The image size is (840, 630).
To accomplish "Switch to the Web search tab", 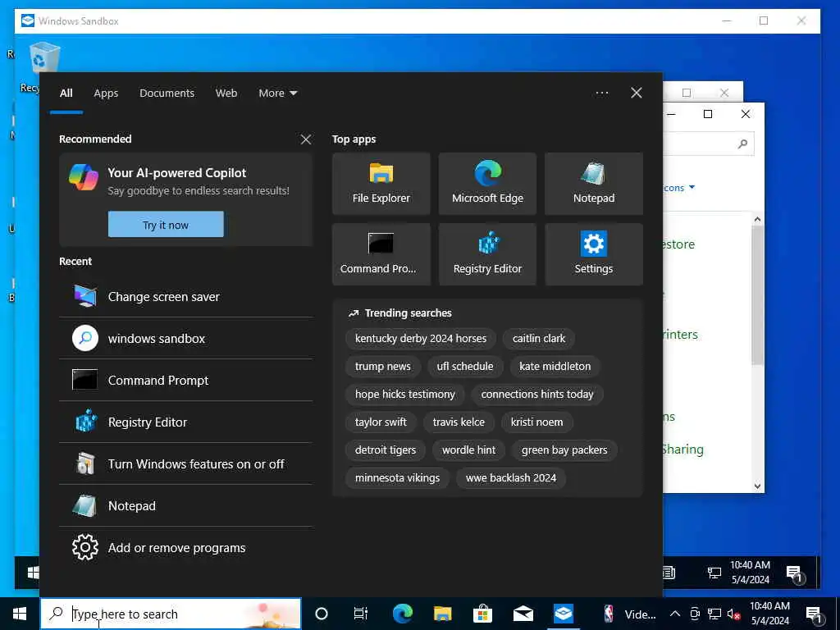I will point(226,94).
